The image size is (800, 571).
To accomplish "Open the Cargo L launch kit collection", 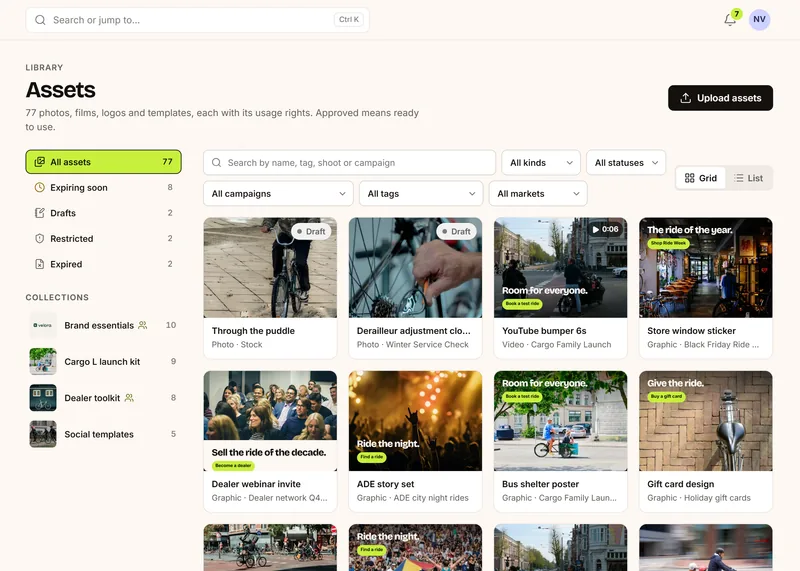I will coord(104,361).
